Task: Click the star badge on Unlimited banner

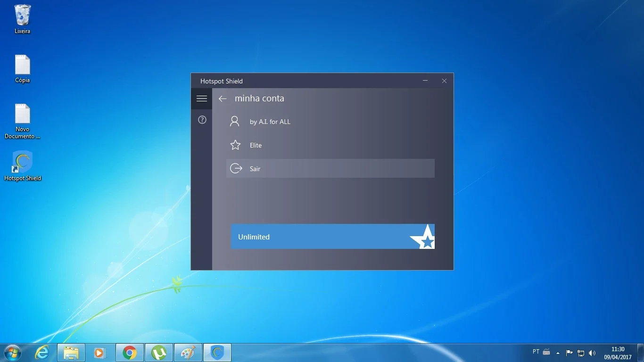Action: coord(423,237)
